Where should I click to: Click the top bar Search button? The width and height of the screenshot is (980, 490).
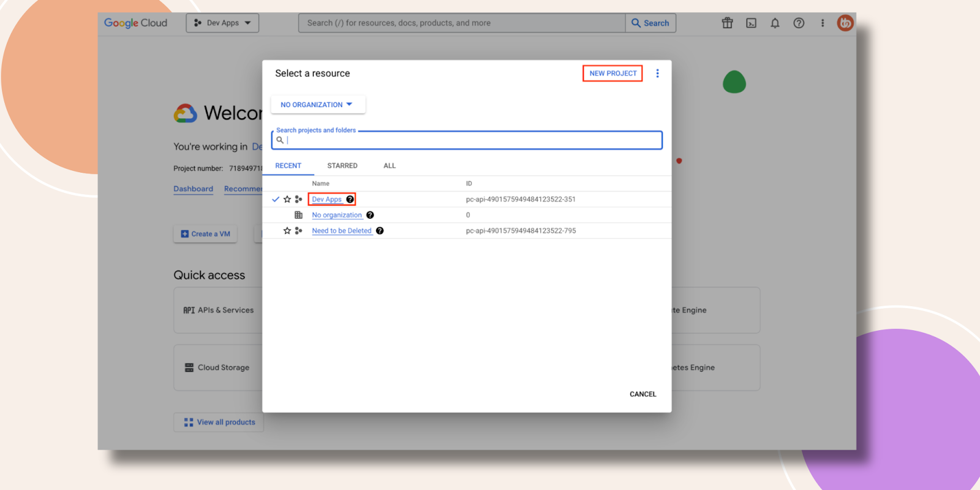coord(650,23)
